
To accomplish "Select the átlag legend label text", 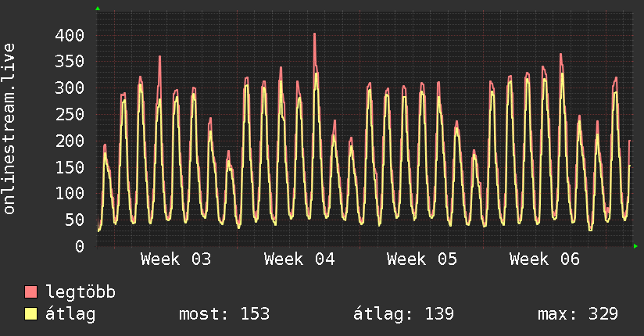I will [70, 315].
